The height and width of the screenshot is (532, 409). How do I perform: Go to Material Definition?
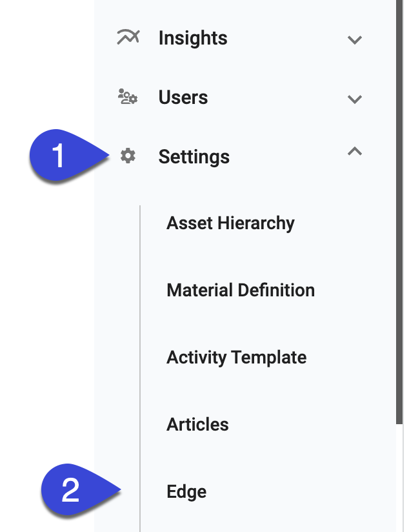240,291
